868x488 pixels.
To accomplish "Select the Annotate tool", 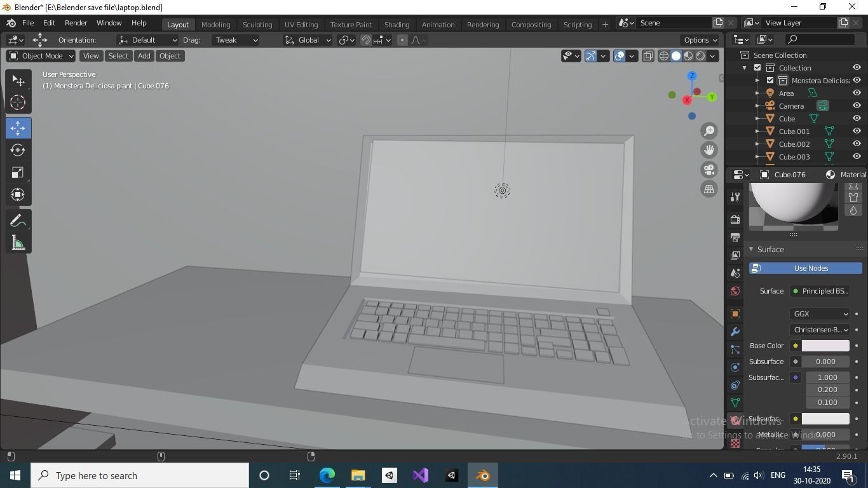I will [18, 220].
